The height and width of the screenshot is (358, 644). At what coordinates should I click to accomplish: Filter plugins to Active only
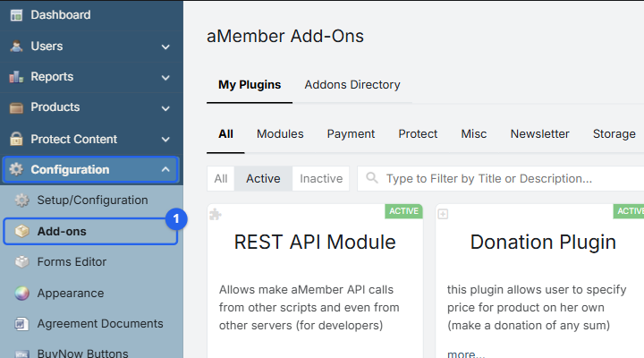[263, 178]
